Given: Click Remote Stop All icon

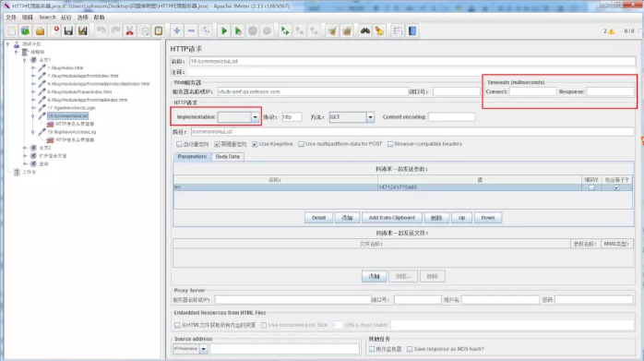Looking at the screenshot, I should coord(300,30).
